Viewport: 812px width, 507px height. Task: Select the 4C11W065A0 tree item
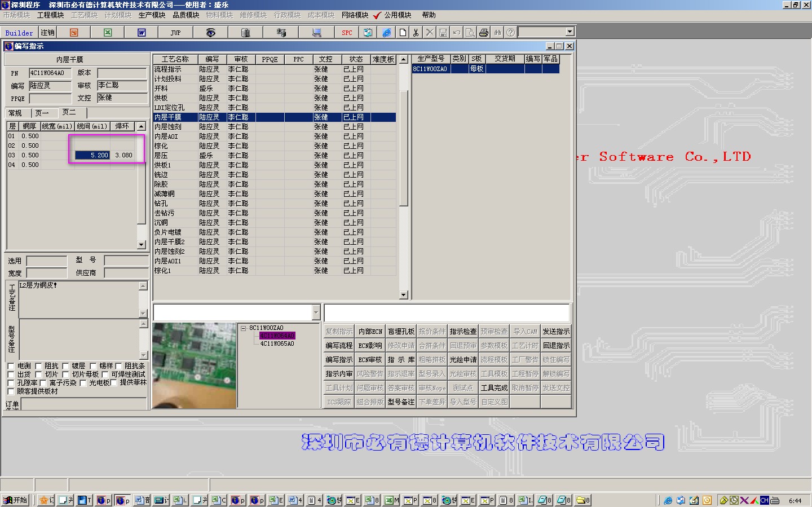[277, 343]
